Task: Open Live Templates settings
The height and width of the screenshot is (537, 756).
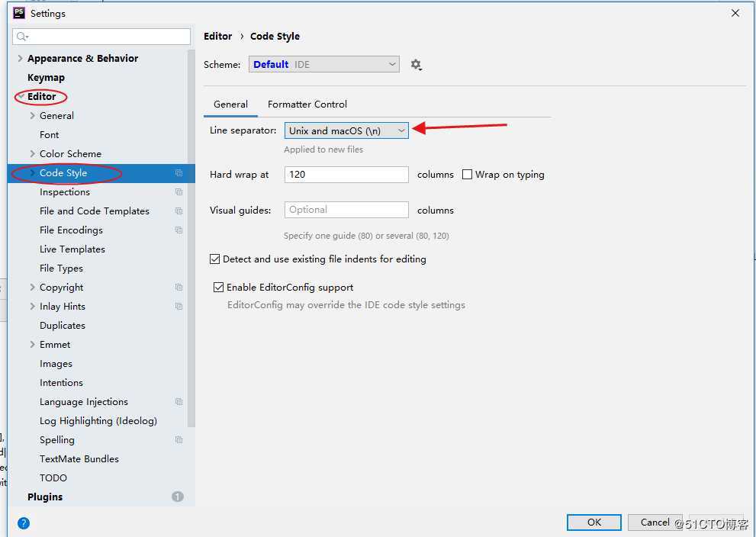Action: point(72,249)
